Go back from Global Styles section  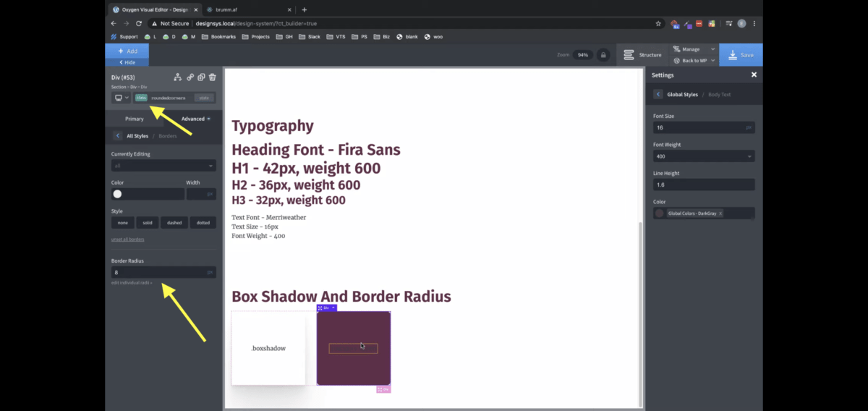click(658, 94)
